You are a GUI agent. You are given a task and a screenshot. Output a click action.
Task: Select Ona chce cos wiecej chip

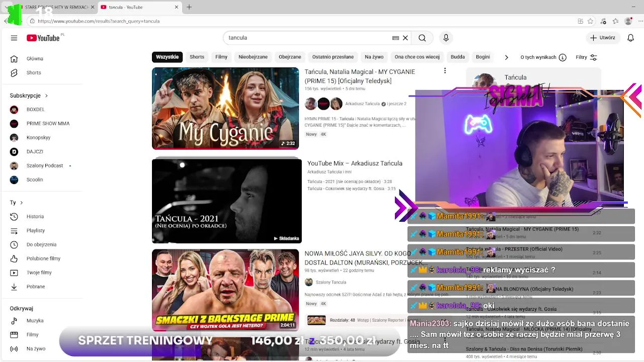point(417,57)
